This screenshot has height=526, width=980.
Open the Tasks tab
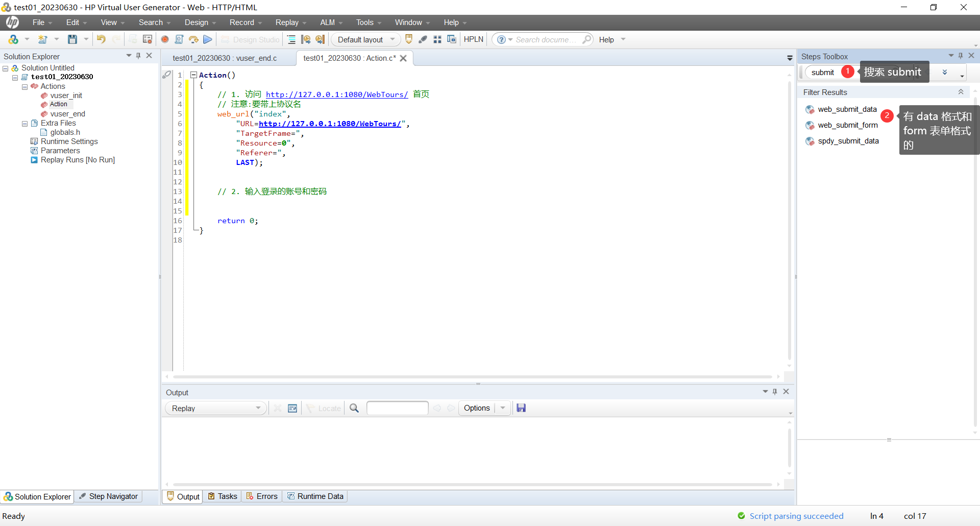click(223, 496)
